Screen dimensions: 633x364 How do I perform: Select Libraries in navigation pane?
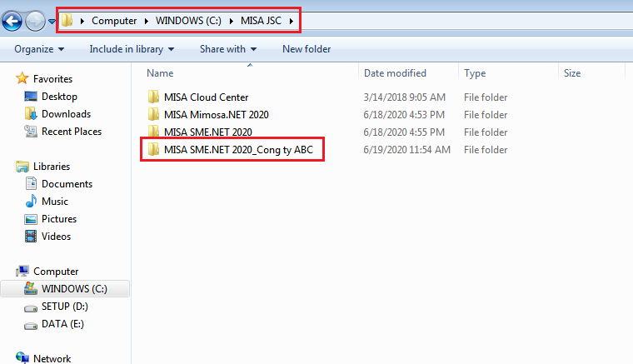click(x=52, y=167)
